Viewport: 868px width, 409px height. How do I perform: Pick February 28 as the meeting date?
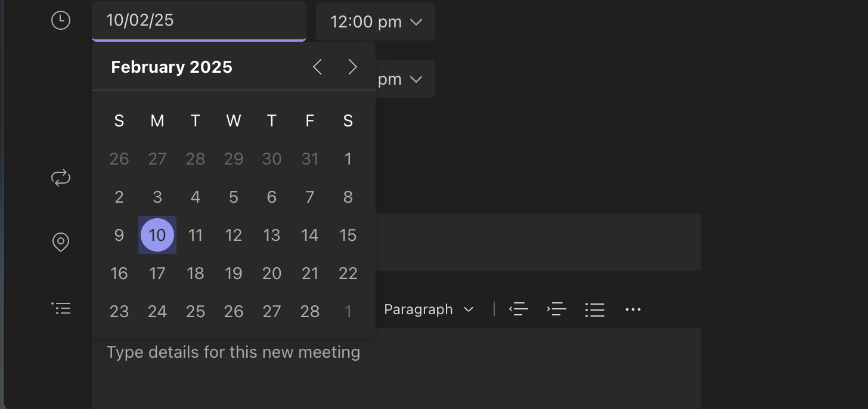(x=309, y=311)
